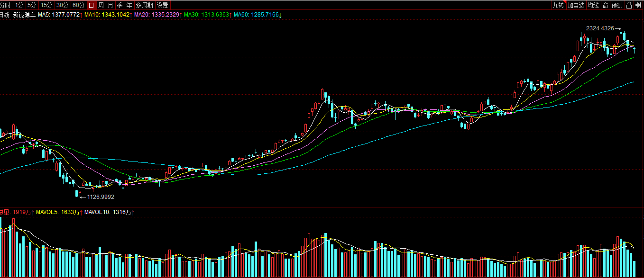Click the MAVOL5: 1633万 label
This screenshot has width=644, height=278.
(x=57, y=213)
